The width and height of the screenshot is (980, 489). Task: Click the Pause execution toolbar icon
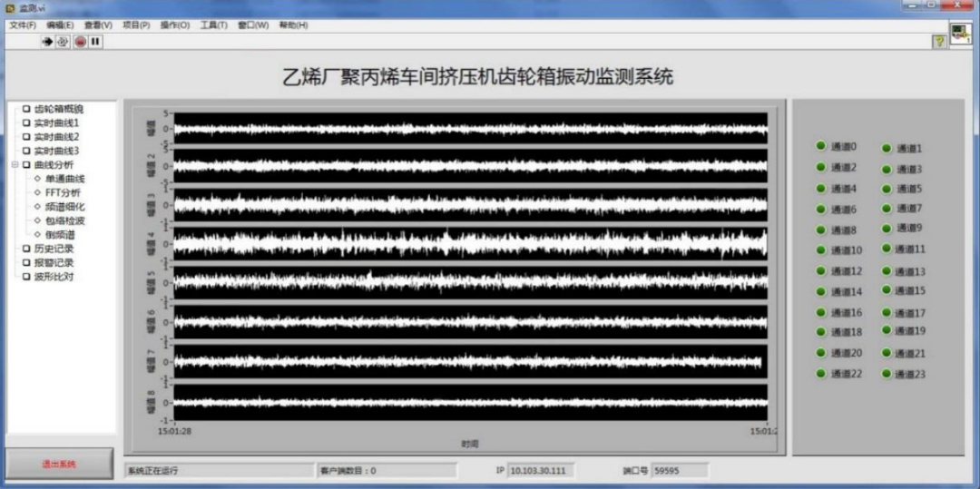tap(95, 42)
